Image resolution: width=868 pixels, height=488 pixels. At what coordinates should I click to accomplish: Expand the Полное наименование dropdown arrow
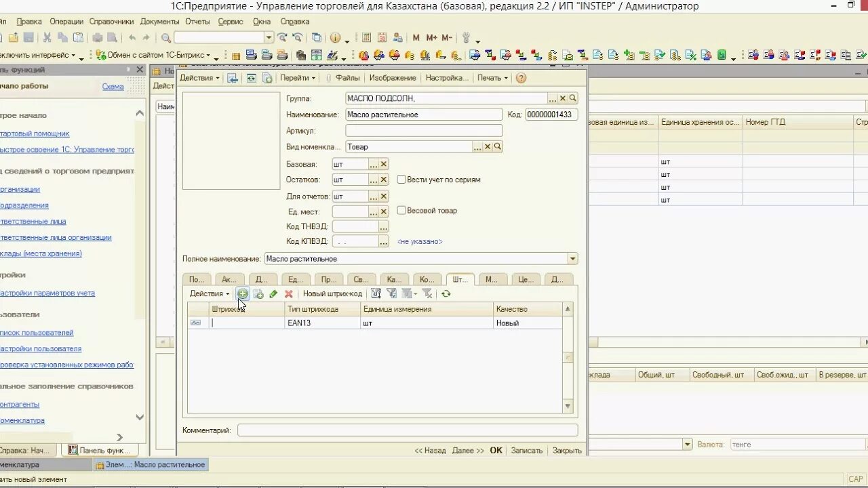click(572, 259)
